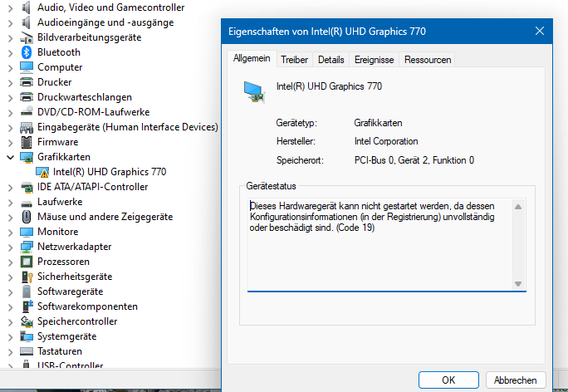Click up arrow of Gerätestatus scrollbar
This screenshot has width=568, height=392.
(x=518, y=207)
